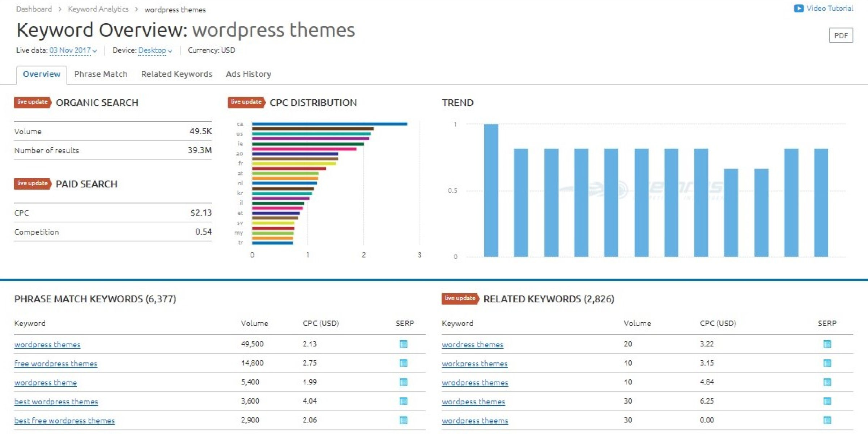Open SERP snapshot for best free wordpress themes
This screenshot has width=868, height=434.
tap(403, 420)
